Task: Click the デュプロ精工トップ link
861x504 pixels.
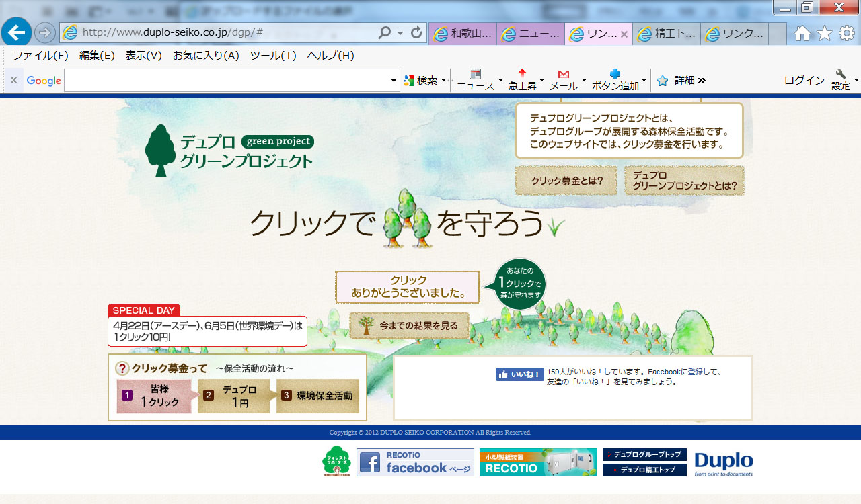Action: click(x=644, y=470)
